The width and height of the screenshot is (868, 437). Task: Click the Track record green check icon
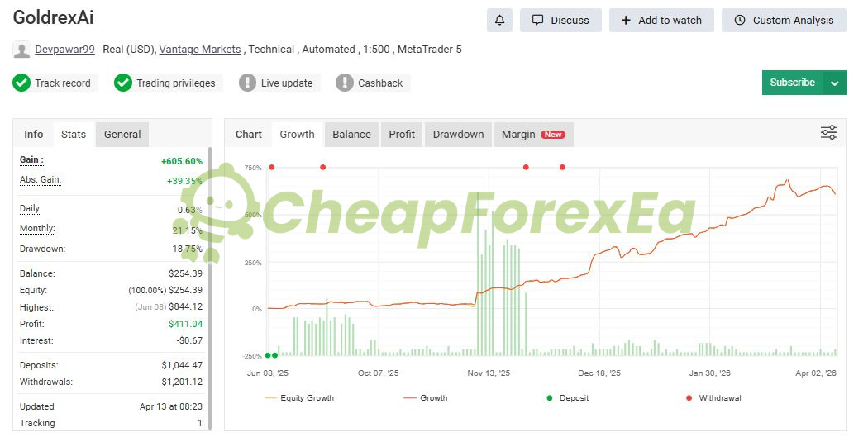click(x=21, y=83)
